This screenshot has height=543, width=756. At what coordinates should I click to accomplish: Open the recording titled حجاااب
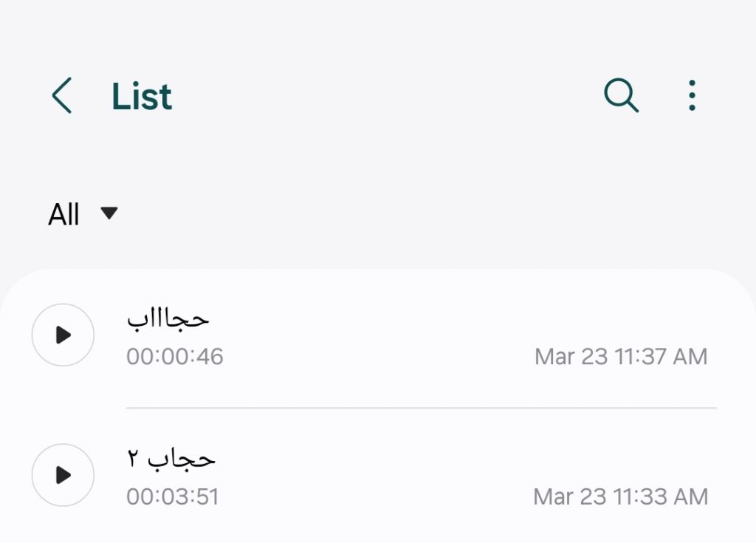coord(168,318)
